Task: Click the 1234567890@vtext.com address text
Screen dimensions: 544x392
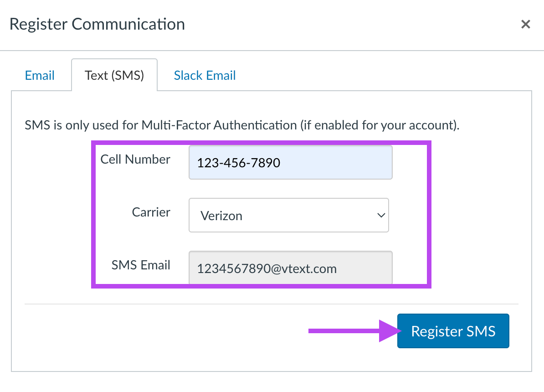Action: pos(267,269)
